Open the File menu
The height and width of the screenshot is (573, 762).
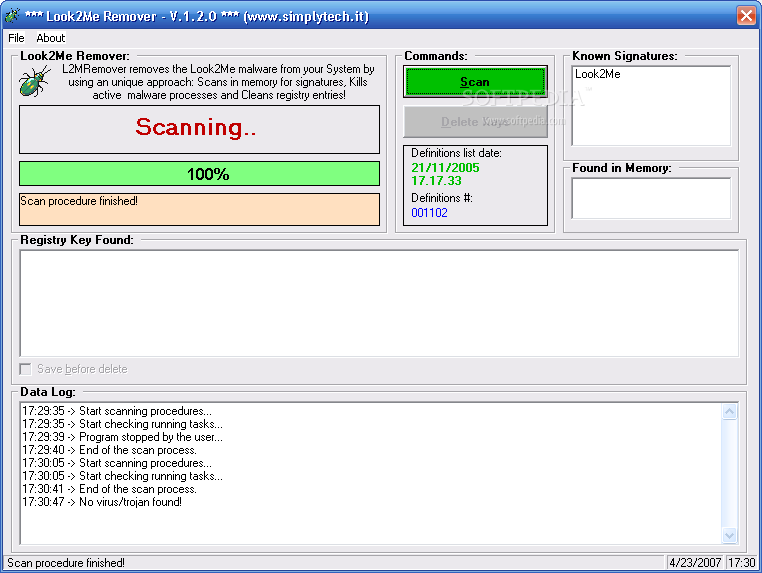16,38
